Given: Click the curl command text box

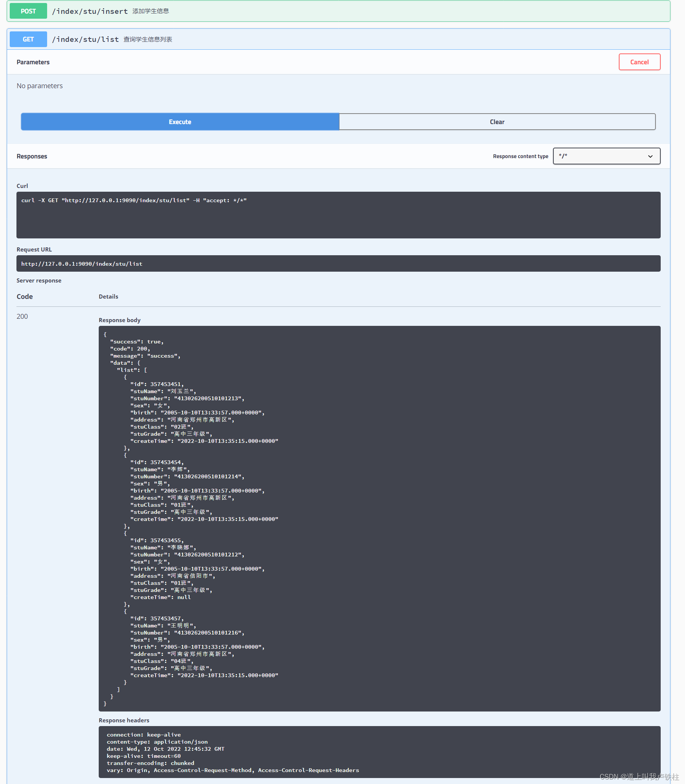Looking at the screenshot, I should [x=338, y=215].
